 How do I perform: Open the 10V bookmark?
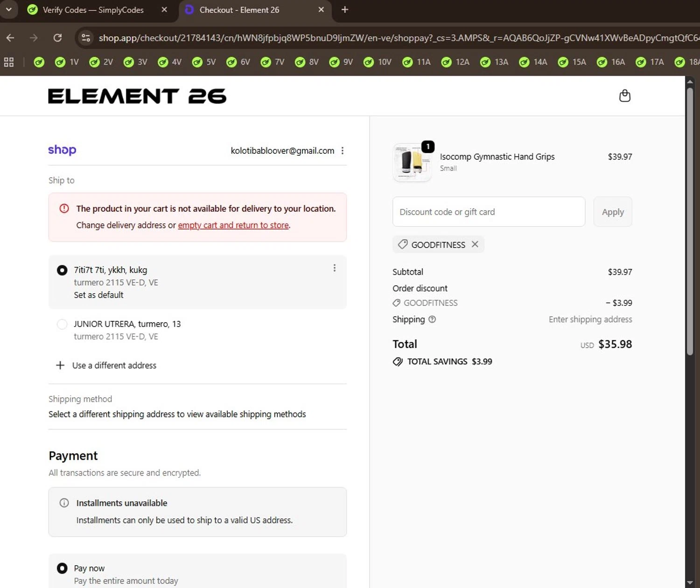pyautogui.click(x=378, y=62)
